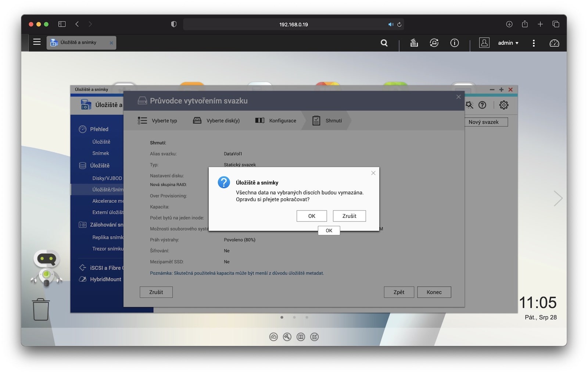588x374 pixels.
Task: Show the Safari tab overview
Action: 556,24
